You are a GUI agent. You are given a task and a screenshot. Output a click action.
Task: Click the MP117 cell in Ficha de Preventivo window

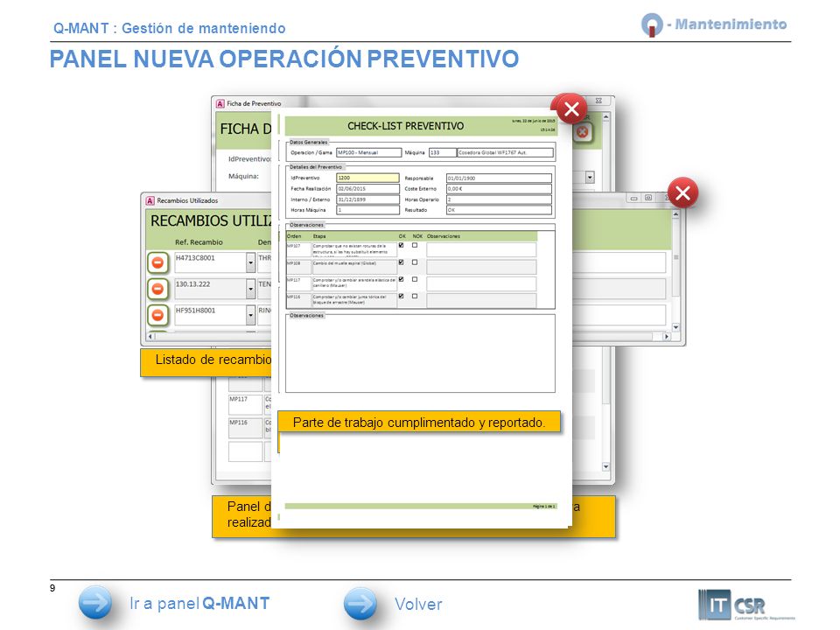245,404
